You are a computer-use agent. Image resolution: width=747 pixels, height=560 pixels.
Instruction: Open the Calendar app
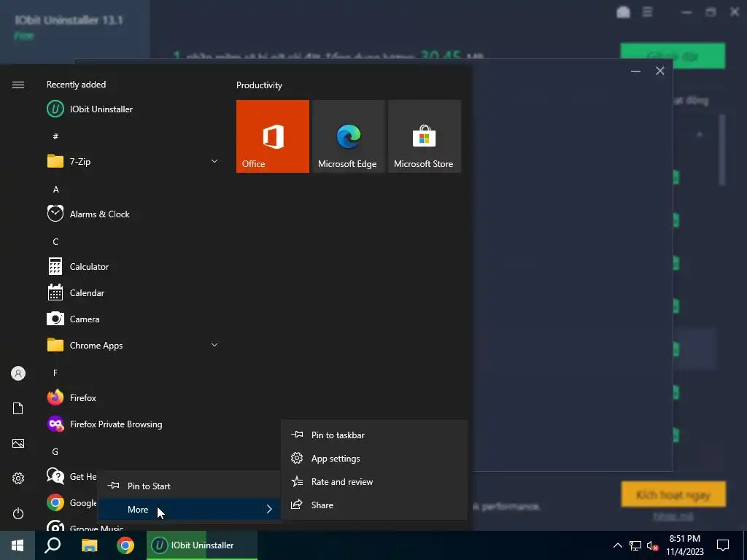[133, 293]
